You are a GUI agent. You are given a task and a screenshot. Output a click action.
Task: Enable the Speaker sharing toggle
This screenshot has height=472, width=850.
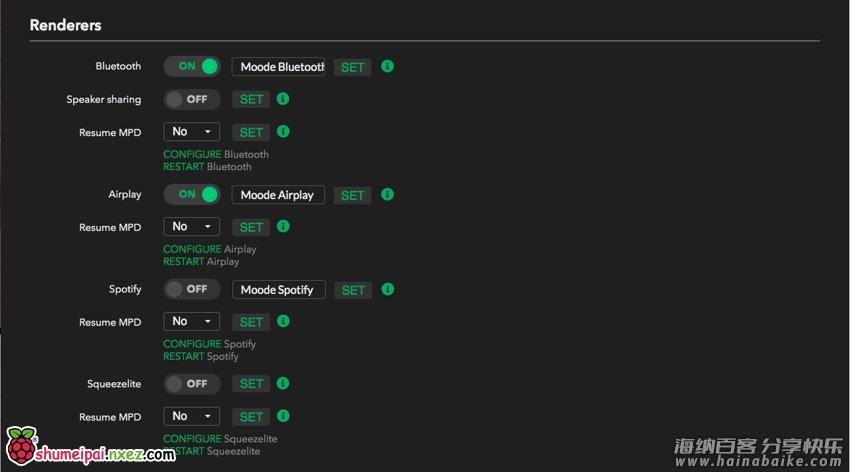point(192,99)
